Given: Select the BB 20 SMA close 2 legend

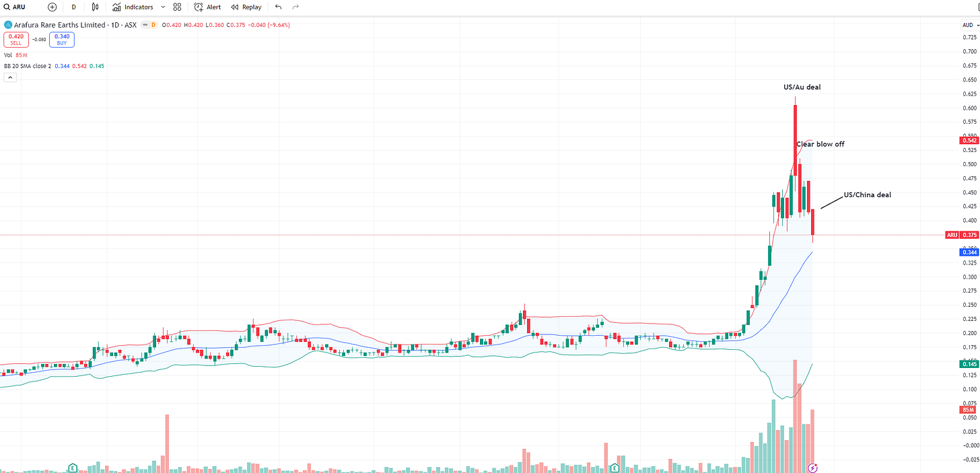Looking at the screenshot, I should (28, 66).
